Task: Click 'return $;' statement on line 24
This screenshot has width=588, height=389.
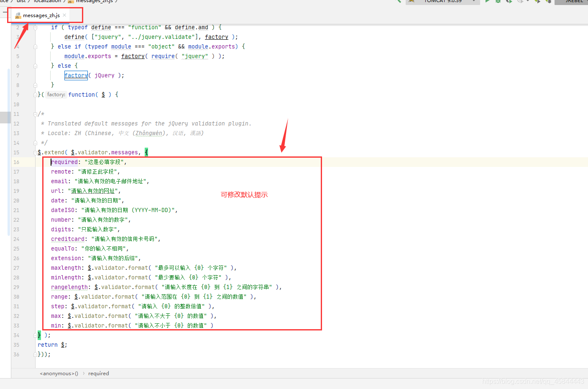Action: tap(52, 345)
